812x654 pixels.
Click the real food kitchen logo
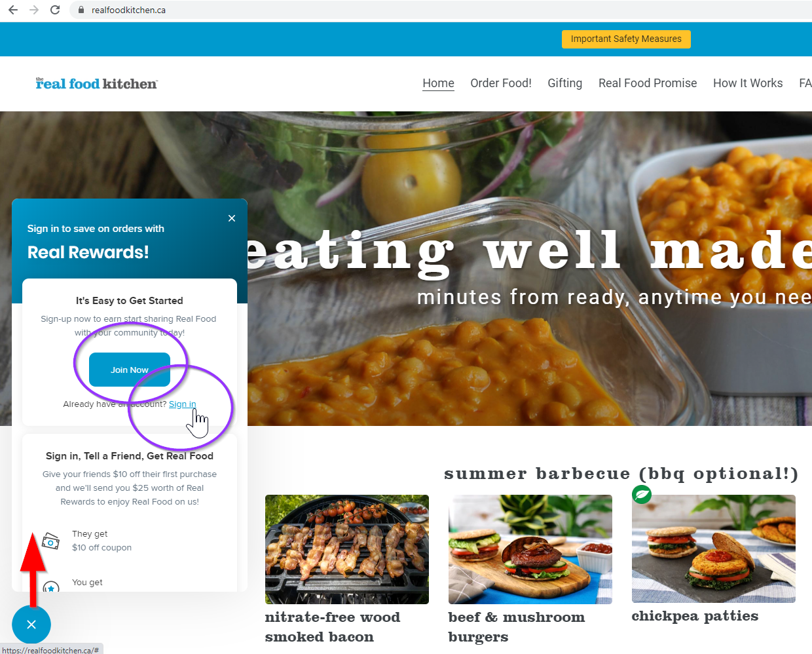click(x=96, y=83)
